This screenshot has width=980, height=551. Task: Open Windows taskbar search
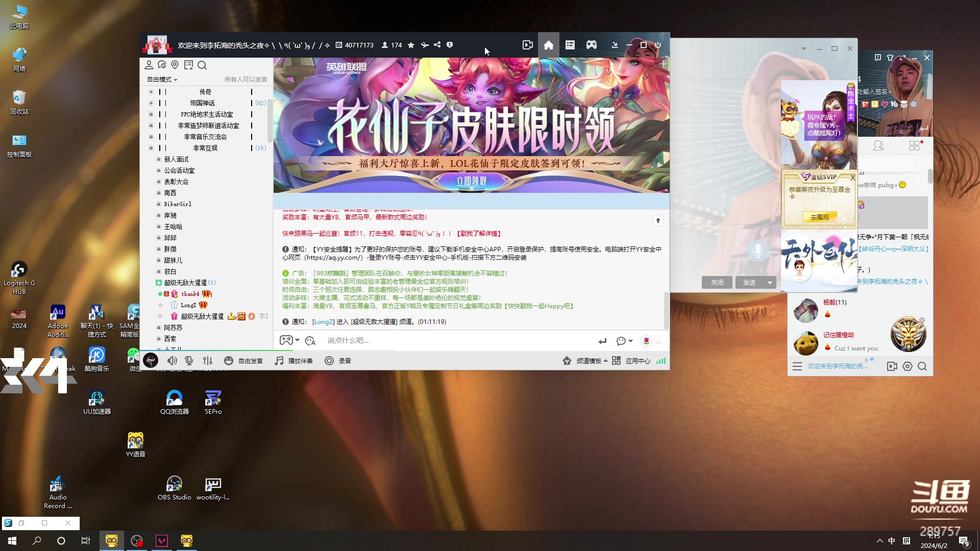click(37, 541)
